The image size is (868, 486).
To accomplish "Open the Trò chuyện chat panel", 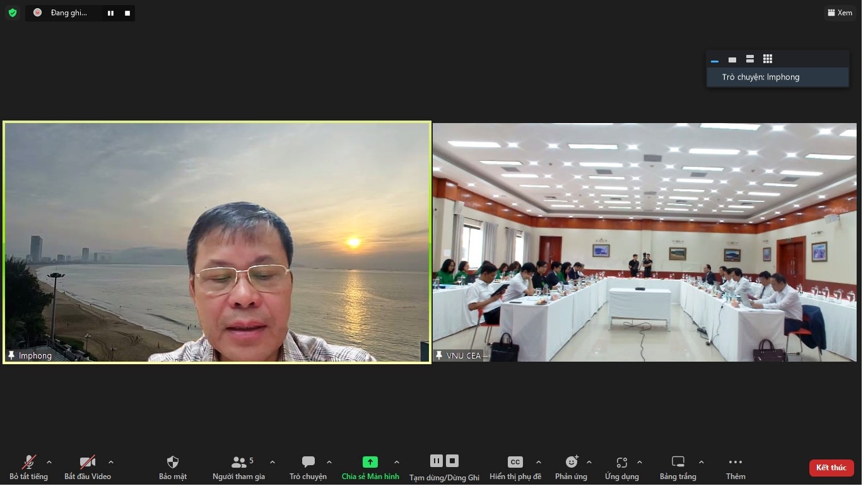I will click(x=308, y=463).
